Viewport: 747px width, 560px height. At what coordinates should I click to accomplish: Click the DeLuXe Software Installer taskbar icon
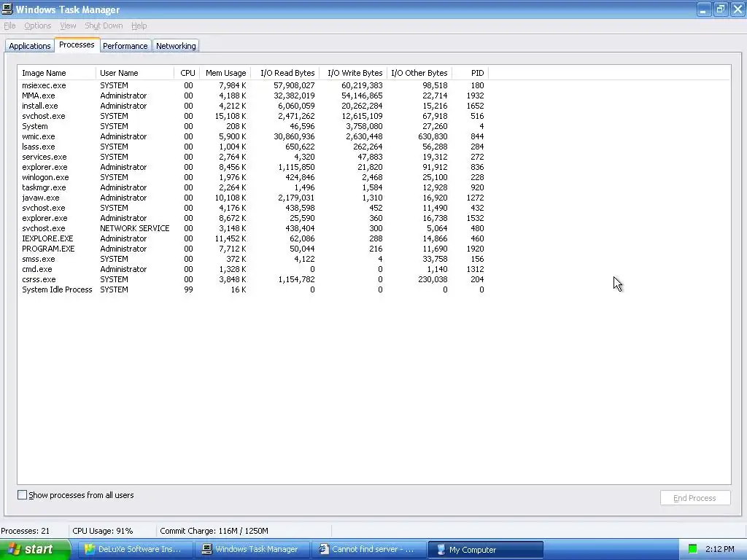pos(90,549)
